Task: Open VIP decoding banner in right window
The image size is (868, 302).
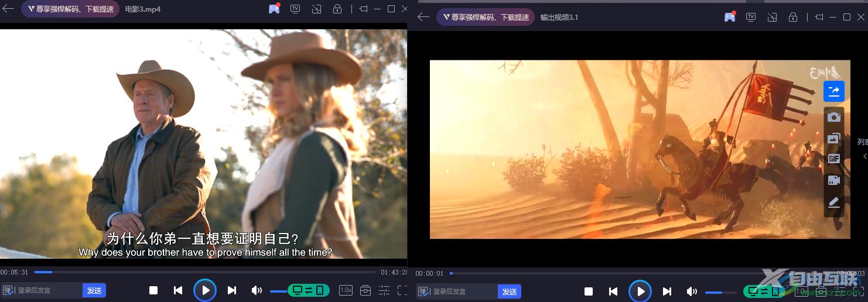Action: [x=486, y=17]
